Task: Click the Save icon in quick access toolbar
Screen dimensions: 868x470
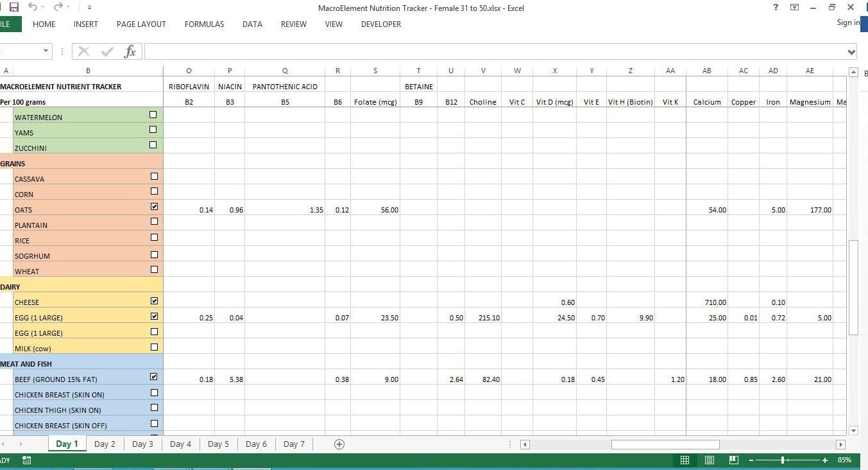Action: (13, 7)
